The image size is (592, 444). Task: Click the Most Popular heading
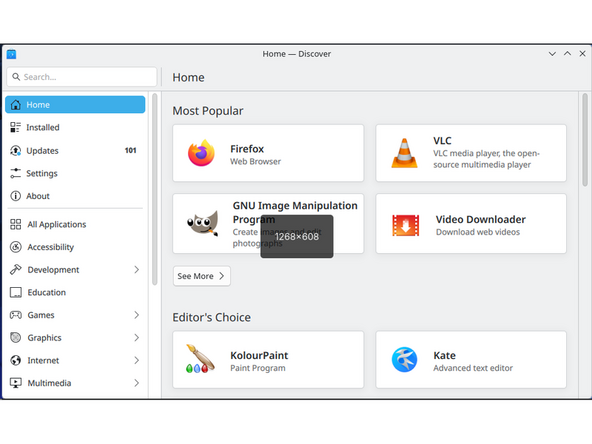208,111
